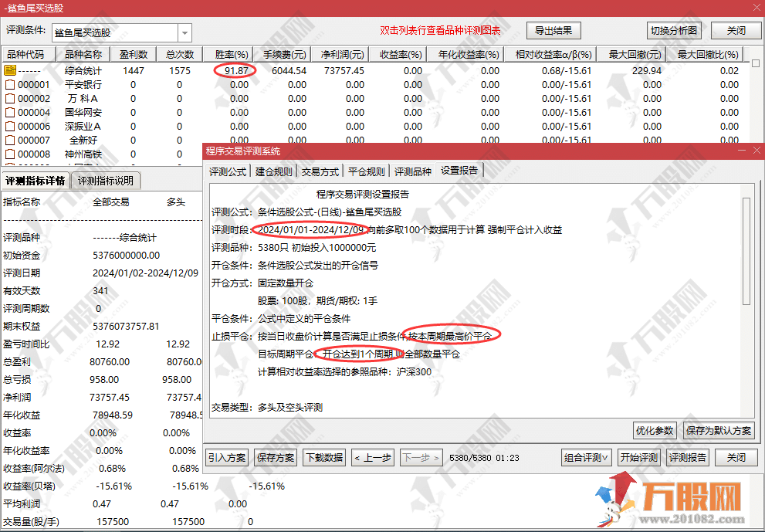Open the 评测条件 dropdown arrow

185,33
